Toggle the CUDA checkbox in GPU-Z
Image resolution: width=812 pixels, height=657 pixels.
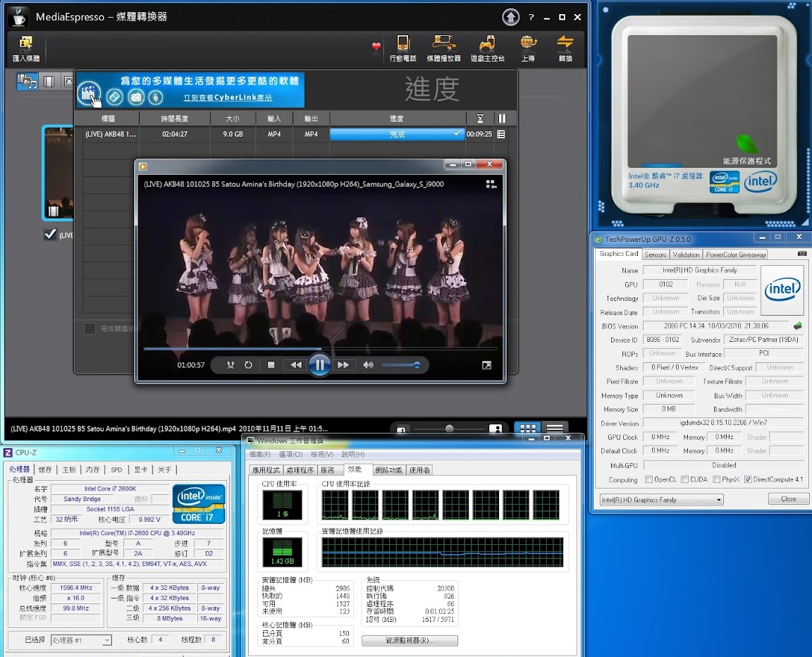(x=684, y=479)
